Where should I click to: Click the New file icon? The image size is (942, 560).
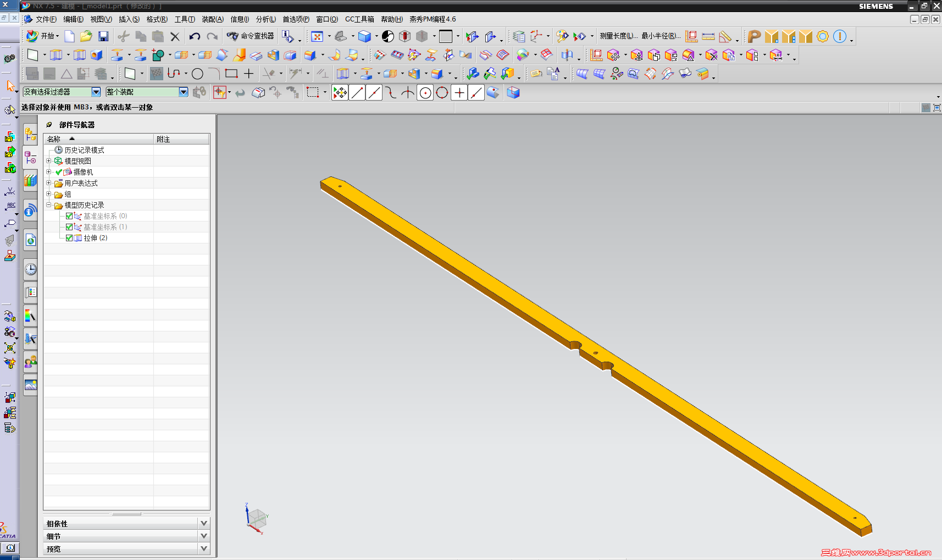[x=69, y=36]
